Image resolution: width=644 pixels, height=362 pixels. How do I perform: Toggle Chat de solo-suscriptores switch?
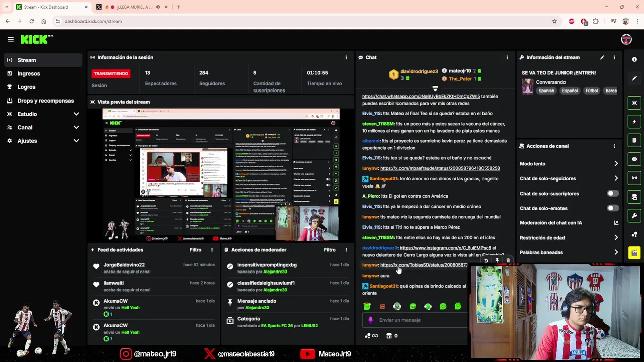tap(612, 193)
